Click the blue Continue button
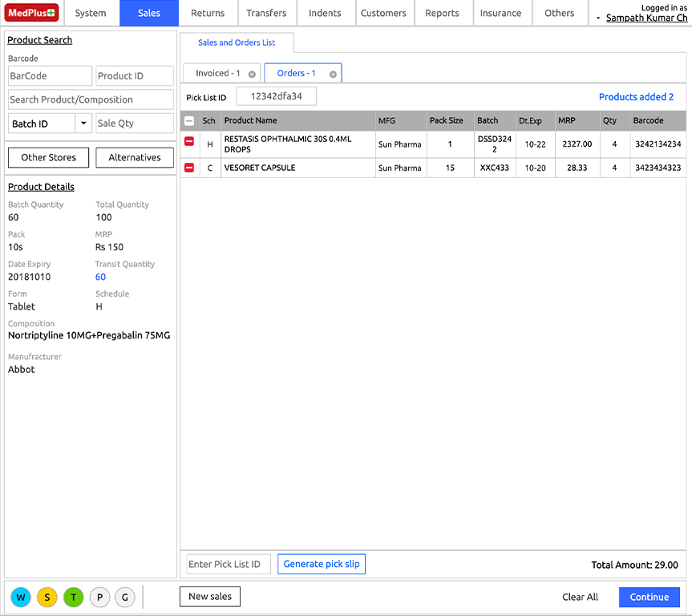The height and width of the screenshot is (616, 692). click(650, 597)
